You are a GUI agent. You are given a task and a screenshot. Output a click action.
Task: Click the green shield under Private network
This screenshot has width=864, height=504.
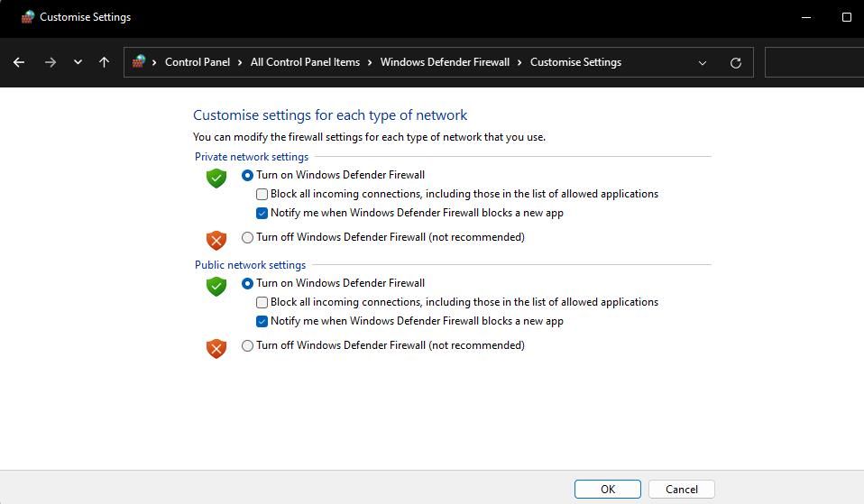(x=216, y=178)
